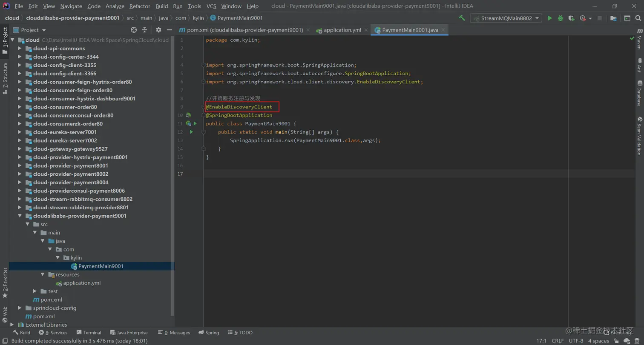Open Bean Validation side panel

[639, 136]
